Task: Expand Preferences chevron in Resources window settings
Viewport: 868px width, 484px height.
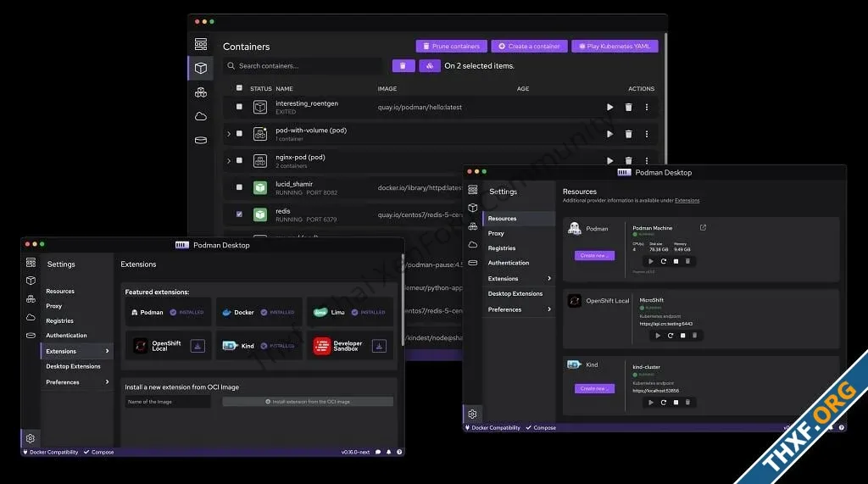Action: pyautogui.click(x=549, y=309)
